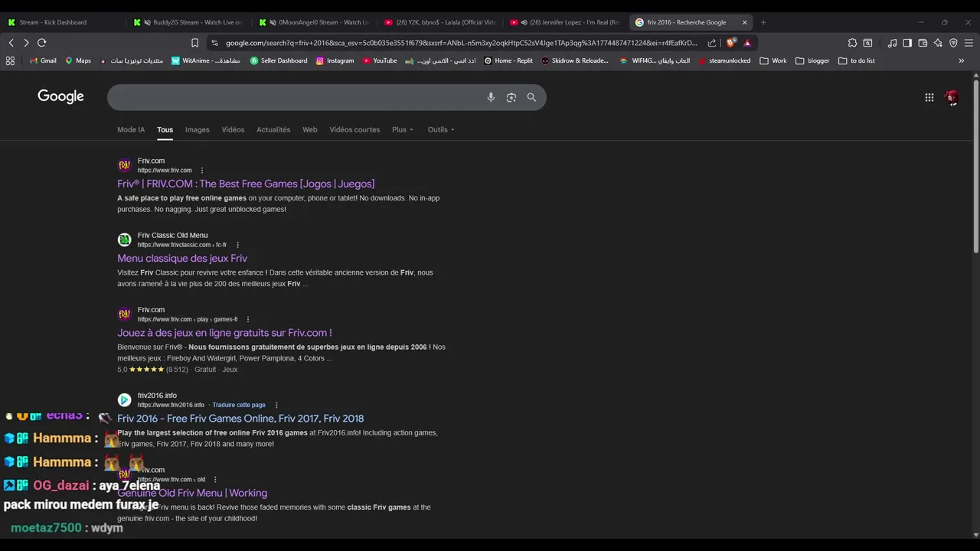Open the media control music note icon
The image size is (980, 551).
click(892, 43)
